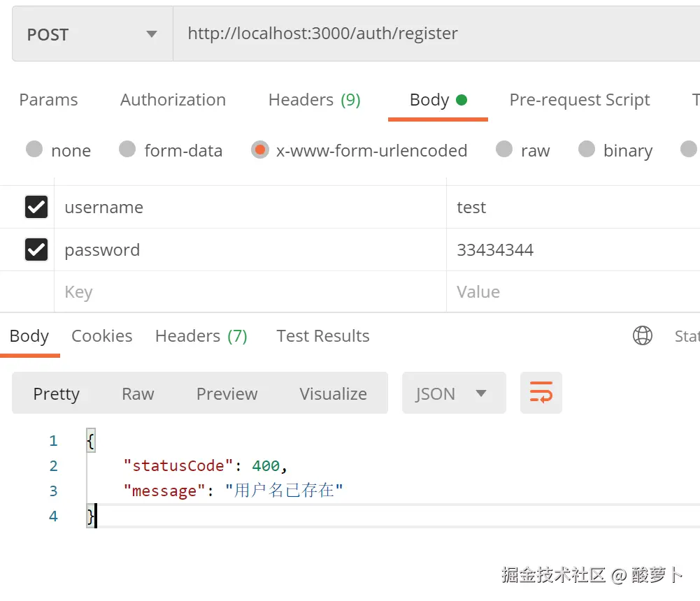
Task: Show the response Cookies tab
Action: point(101,336)
